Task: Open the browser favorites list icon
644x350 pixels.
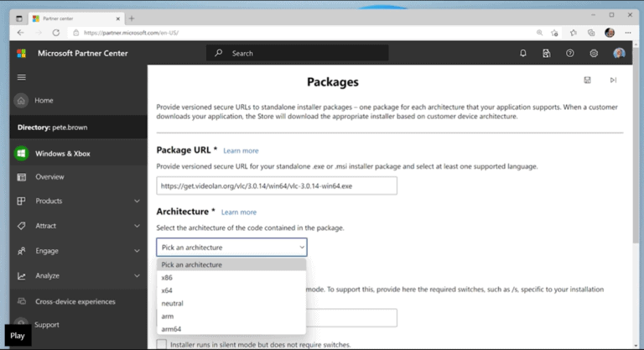Action: [x=574, y=33]
